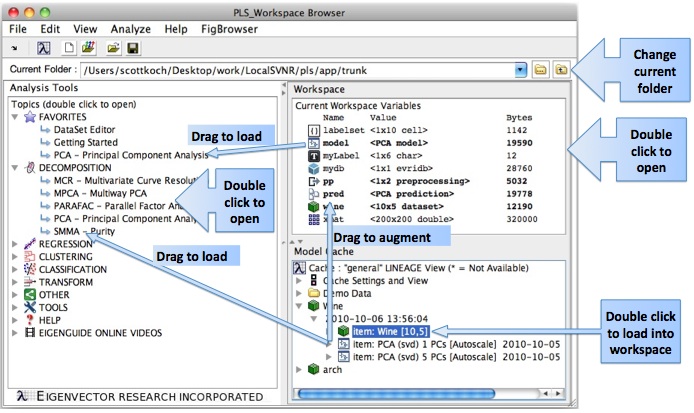Expand the REGRESSION tree section
This screenshot has height=413, width=694.
click(15, 244)
